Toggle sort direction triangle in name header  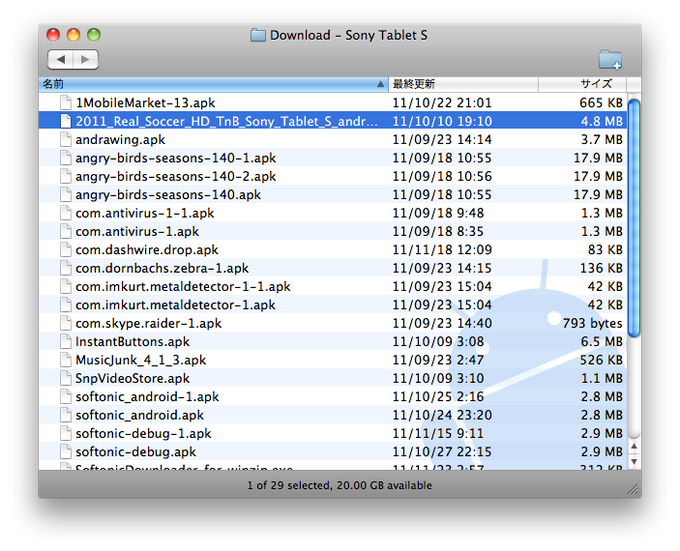pos(380,84)
